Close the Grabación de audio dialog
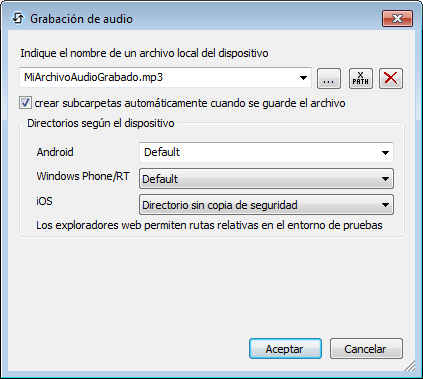The height and width of the screenshot is (379, 423). [x=397, y=18]
